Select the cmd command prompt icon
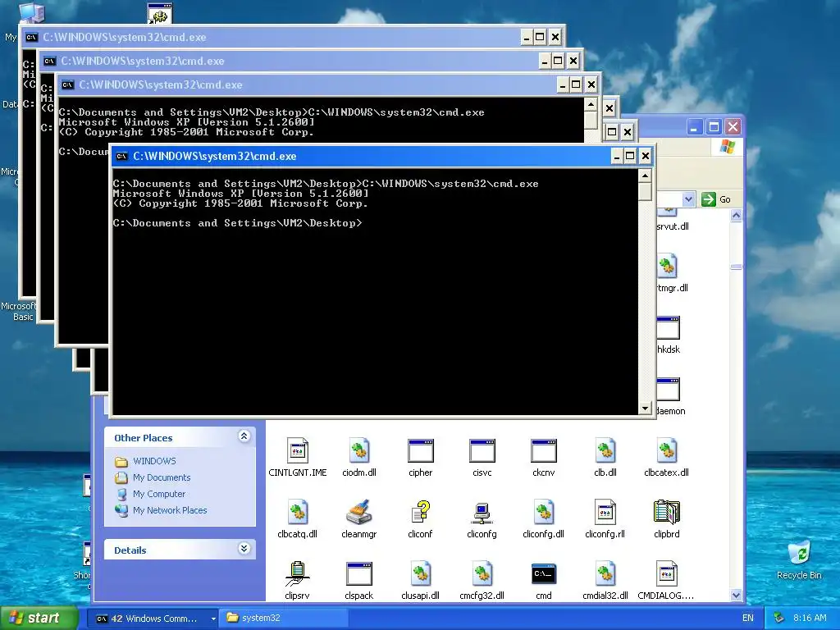 [x=544, y=573]
